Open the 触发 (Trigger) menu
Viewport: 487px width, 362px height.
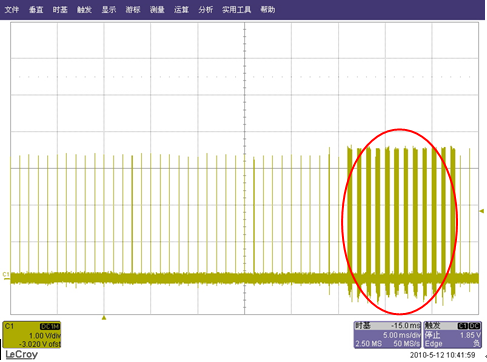click(84, 10)
